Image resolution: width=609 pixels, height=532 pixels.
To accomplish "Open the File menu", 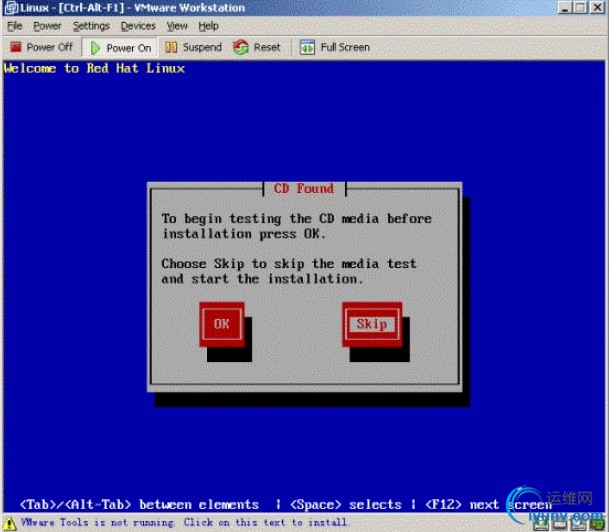I will point(15,26).
